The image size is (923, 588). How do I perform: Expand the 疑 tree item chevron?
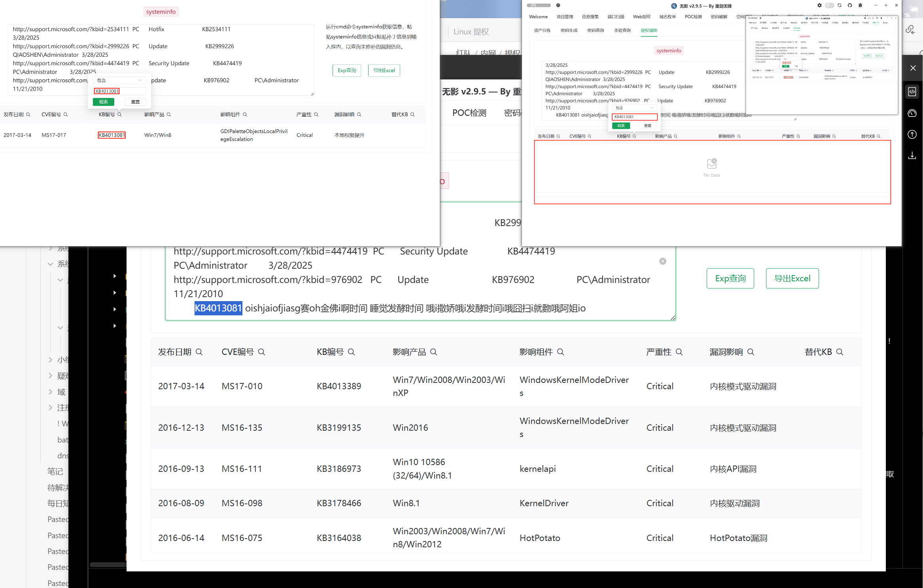tap(50, 375)
